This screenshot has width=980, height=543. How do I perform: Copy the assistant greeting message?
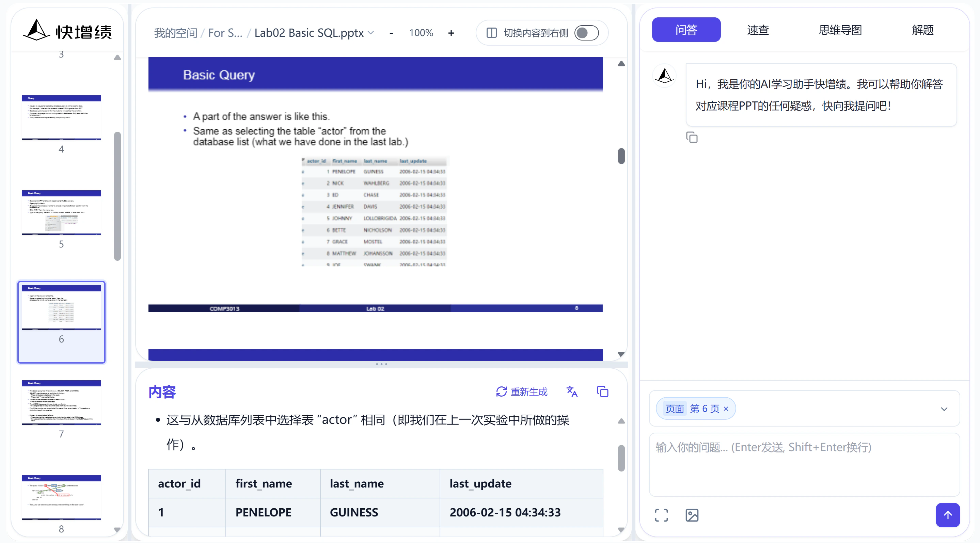coord(692,137)
